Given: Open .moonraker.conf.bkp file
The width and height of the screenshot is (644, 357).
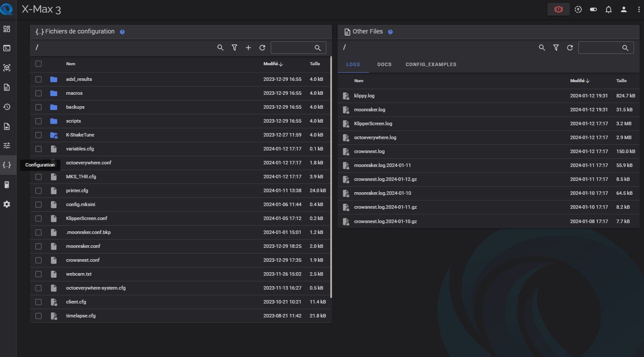Looking at the screenshot, I should click(88, 232).
